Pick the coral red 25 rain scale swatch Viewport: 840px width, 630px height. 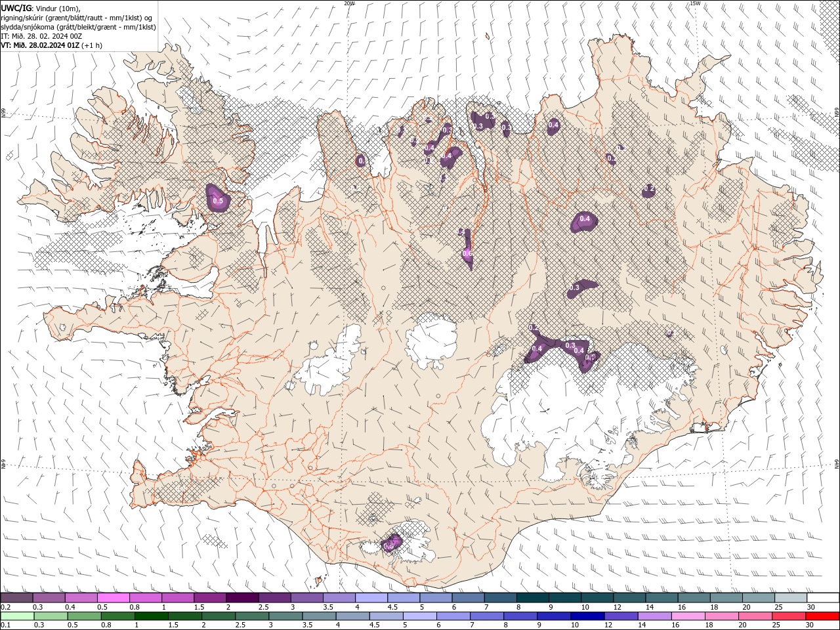[788, 616]
